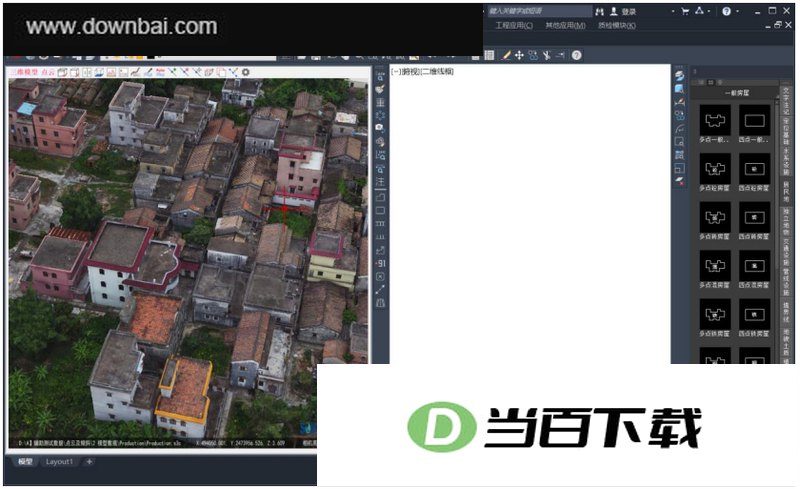Click the 点云 label in 3D toolbar
The height and width of the screenshot is (489, 800).
(x=47, y=72)
